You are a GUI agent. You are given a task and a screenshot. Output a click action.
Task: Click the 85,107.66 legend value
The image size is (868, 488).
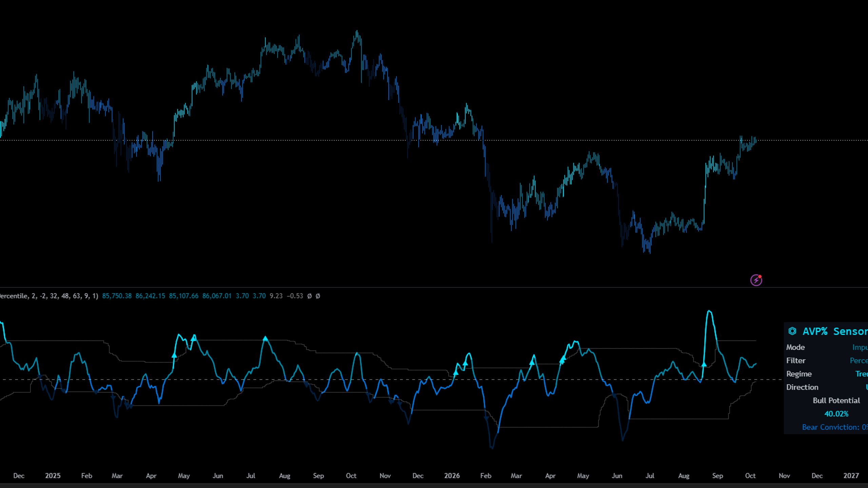click(183, 296)
